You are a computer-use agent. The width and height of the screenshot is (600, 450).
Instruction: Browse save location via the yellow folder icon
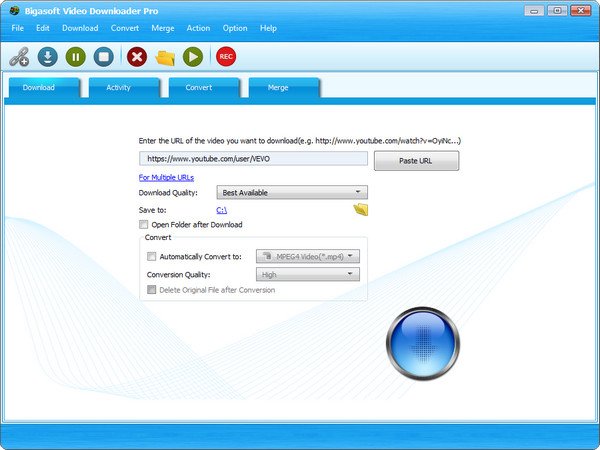click(361, 209)
